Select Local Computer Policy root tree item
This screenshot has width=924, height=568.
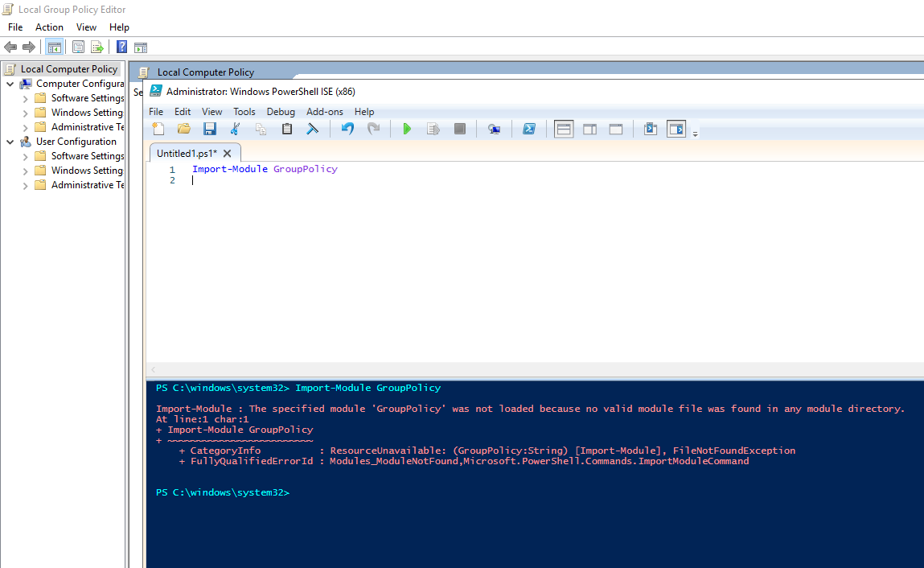pyautogui.click(x=69, y=69)
